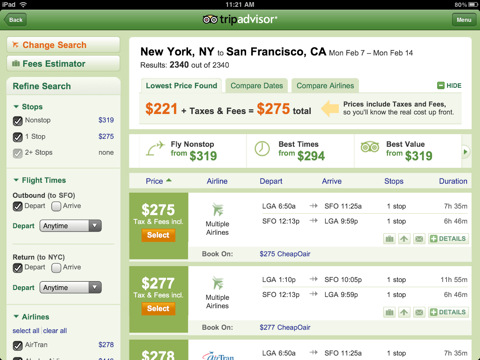Click the Fly Nonstop plane arrow icon
Image resolution: width=480 pixels, height=360 pixels.
155,149
